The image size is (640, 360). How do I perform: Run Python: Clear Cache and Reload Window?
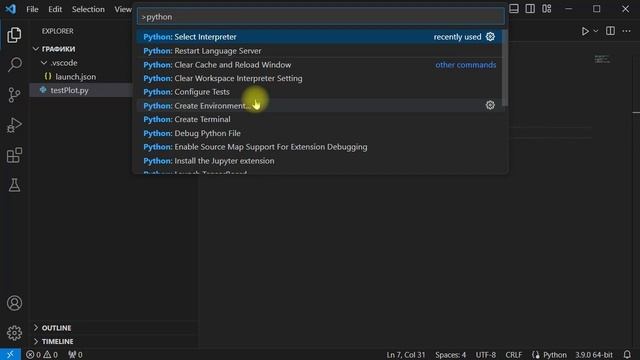point(320,64)
